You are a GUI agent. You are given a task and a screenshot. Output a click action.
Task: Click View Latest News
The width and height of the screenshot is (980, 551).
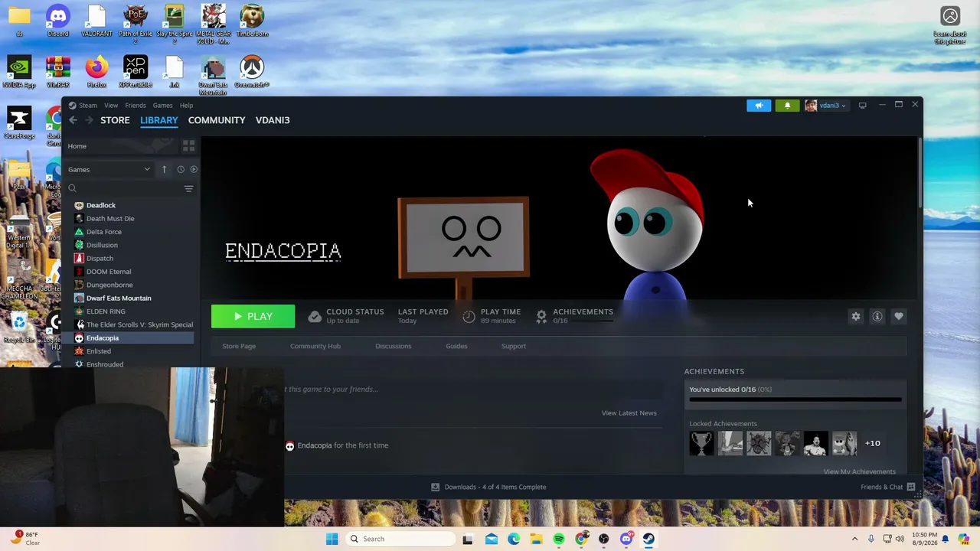[x=629, y=413]
